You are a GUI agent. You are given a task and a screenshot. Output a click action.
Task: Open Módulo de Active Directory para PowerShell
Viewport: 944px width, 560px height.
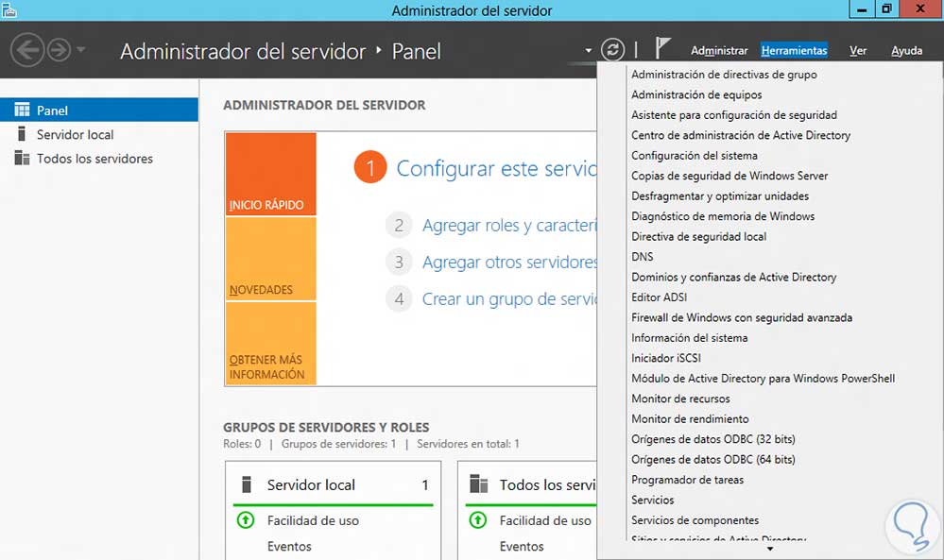pos(763,379)
